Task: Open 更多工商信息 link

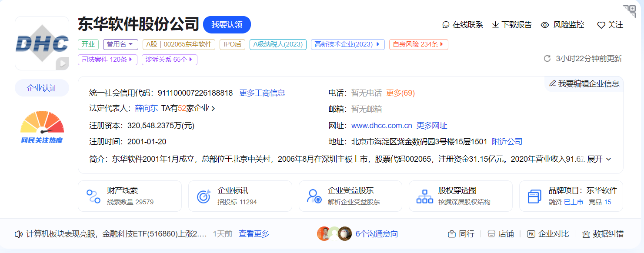Action: [x=262, y=93]
